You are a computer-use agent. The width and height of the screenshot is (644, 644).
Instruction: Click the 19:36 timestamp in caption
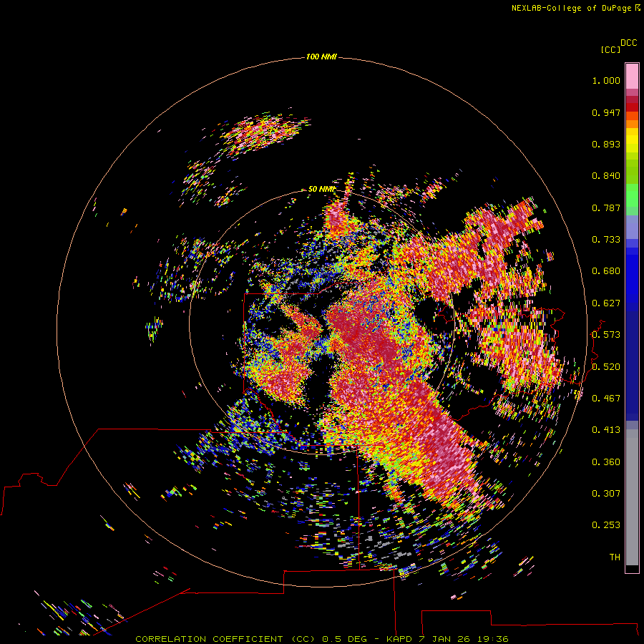coord(493,639)
